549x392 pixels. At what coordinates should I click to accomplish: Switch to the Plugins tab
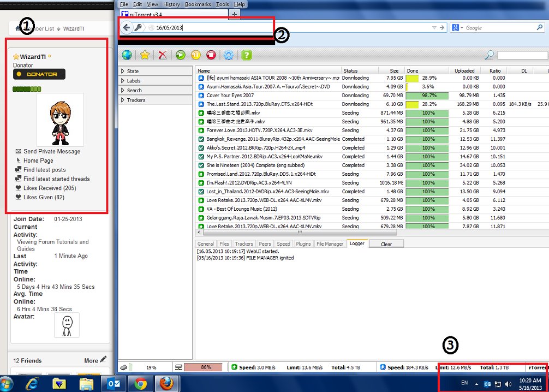pos(303,244)
